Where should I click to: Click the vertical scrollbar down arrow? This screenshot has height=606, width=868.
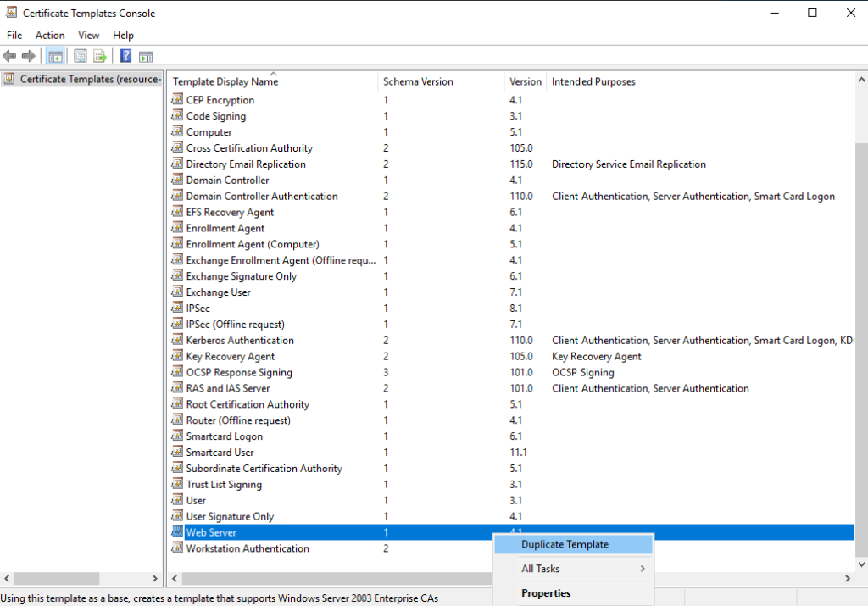862,563
